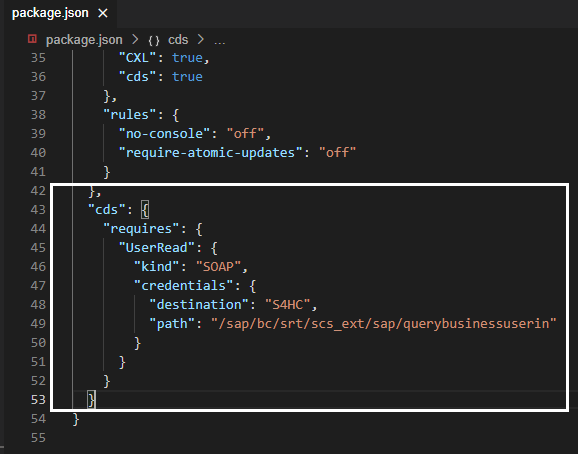Place cursor on "SOAP" value
The width and height of the screenshot is (578, 454).
pos(218,266)
